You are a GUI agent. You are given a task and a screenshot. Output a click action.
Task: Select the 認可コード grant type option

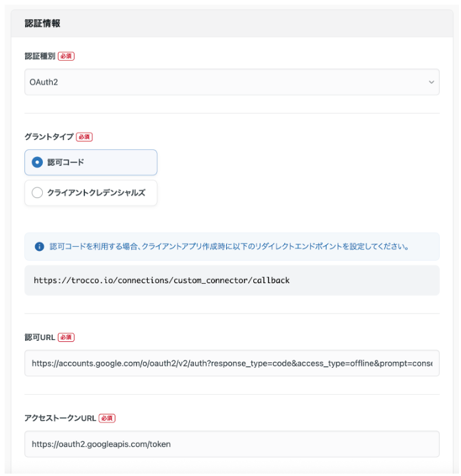[91, 162]
